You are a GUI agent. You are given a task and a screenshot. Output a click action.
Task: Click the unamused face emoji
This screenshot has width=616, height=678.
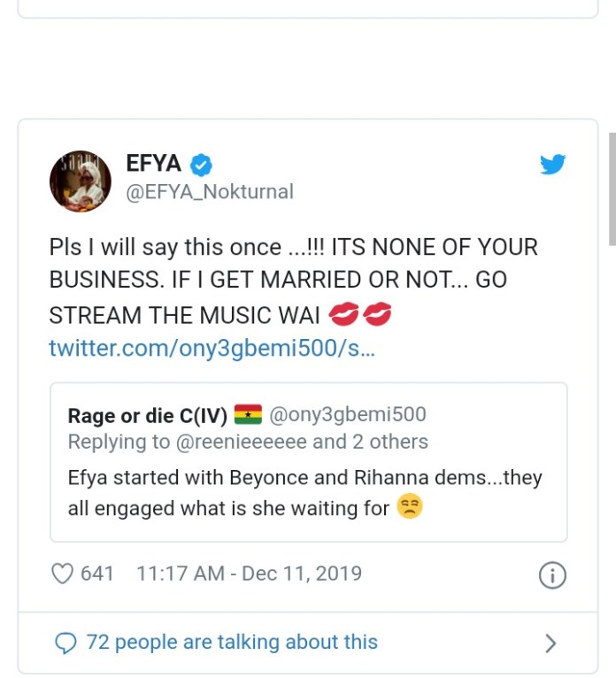408,508
